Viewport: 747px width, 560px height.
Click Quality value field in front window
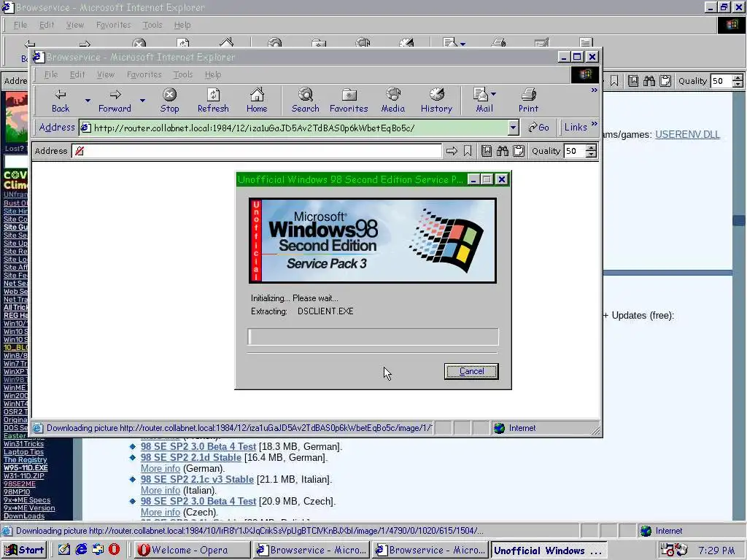point(575,151)
